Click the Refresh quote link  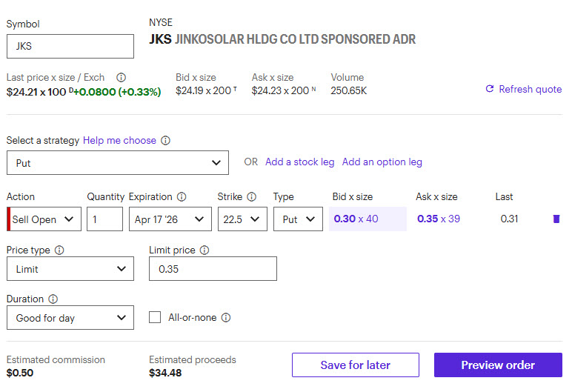[523, 89]
